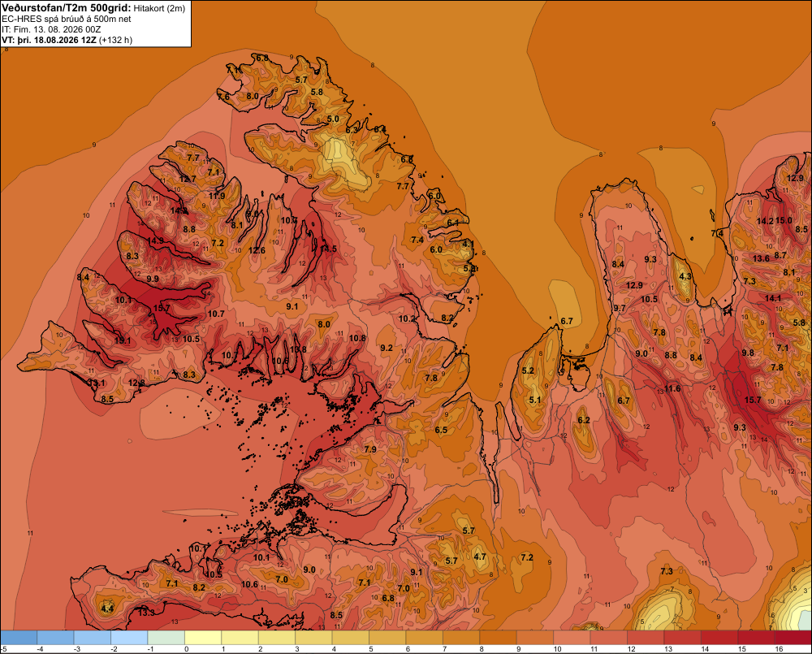Click the '9.9' temperature value

tap(153, 279)
